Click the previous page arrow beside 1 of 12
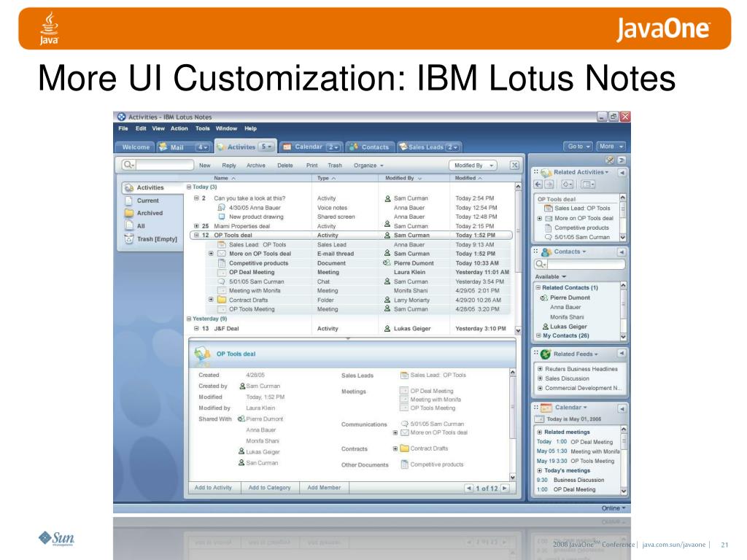 point(469,488)
